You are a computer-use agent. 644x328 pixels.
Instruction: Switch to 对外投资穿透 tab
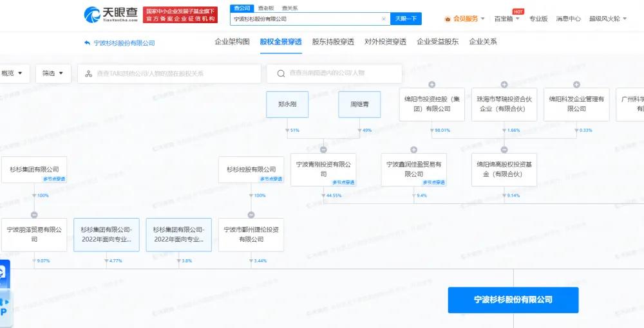tap(385, 41)
